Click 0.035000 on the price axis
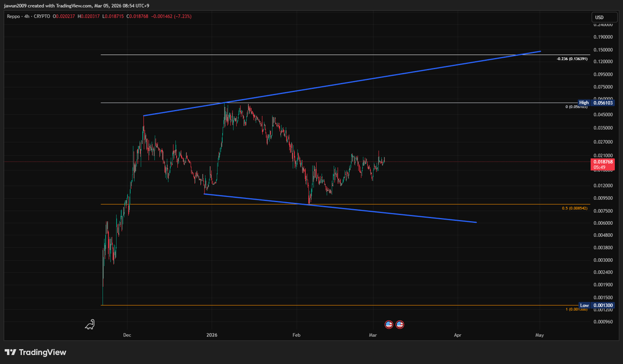The width and height of the screenshot is (623, 364). coord(602,127)
